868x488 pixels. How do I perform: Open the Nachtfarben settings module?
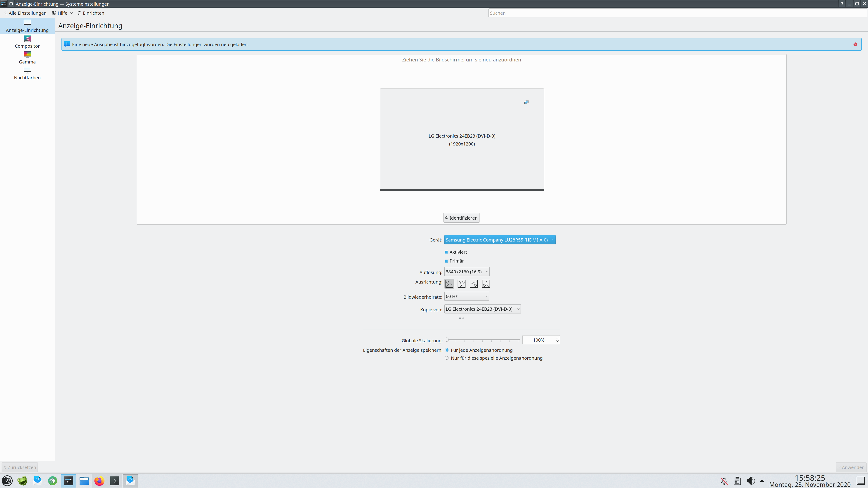[x=27, y=73]
